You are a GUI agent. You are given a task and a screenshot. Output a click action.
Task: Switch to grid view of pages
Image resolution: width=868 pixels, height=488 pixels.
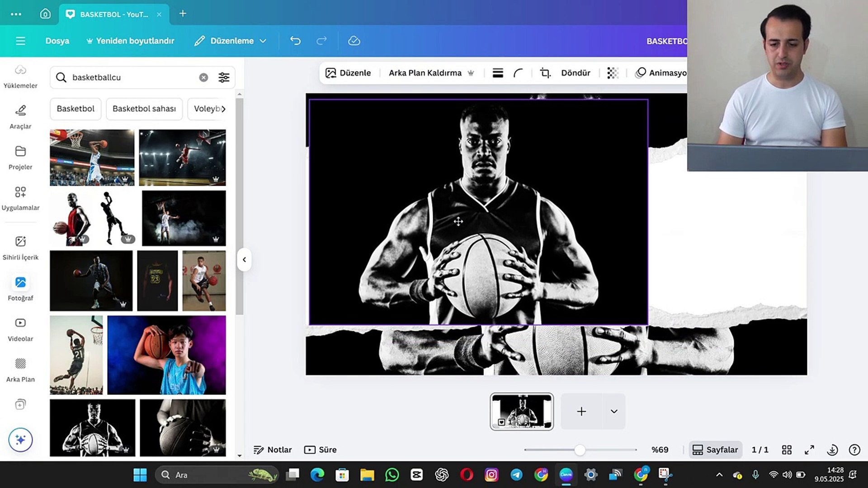(787, 450)
